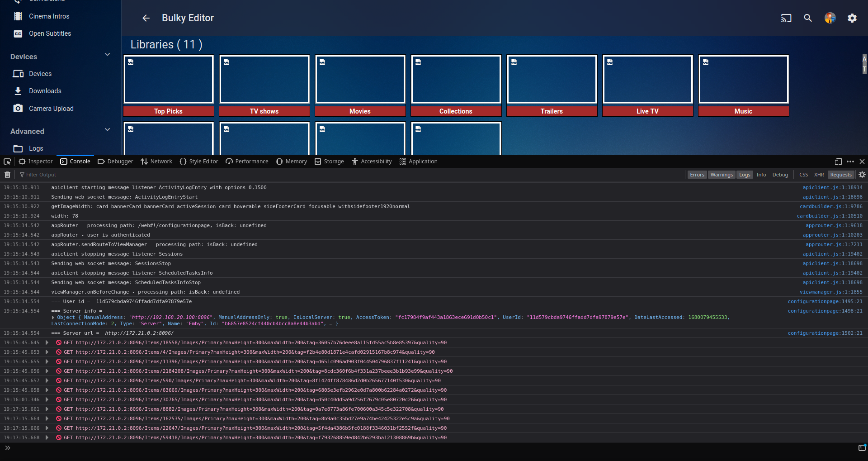Click the search magnifier icon
Viewport: 868px width, 461px height.
pyautogui.click(x=808, y=18)
